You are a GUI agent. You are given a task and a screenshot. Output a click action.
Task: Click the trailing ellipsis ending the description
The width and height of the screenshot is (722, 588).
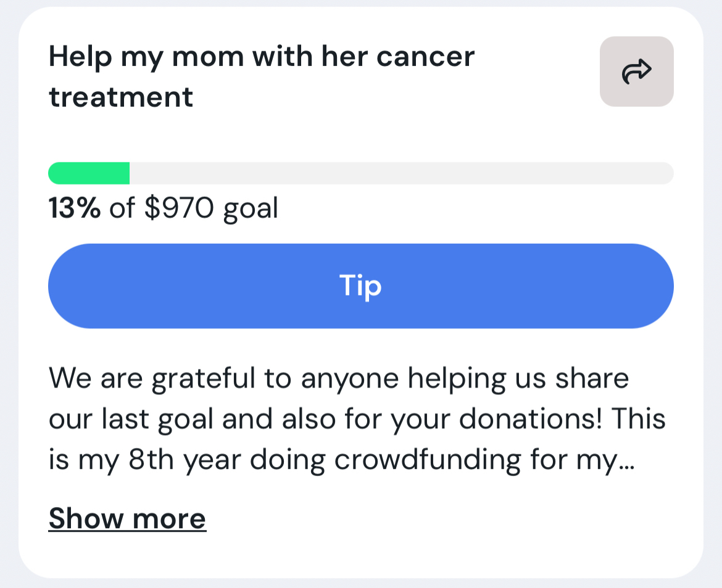point(627,463)
